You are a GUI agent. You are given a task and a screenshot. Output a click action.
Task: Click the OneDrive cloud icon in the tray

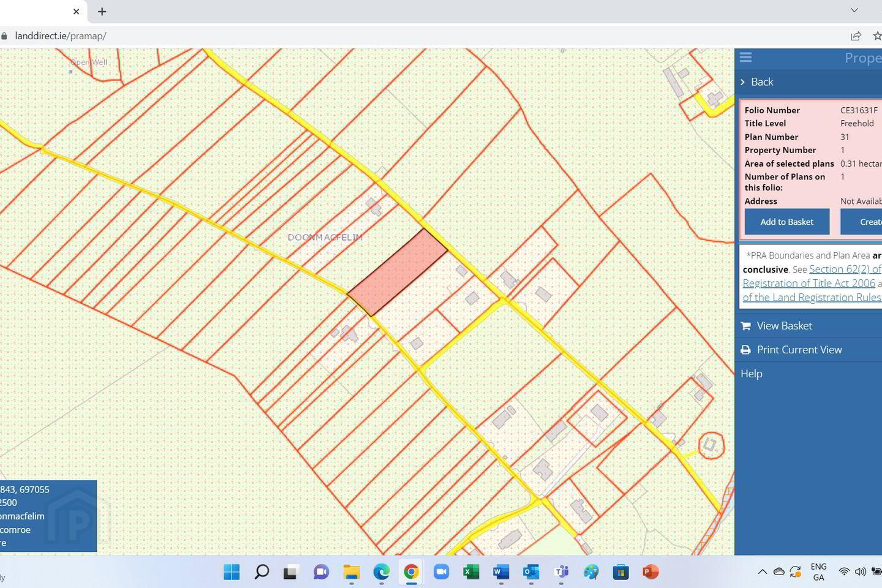[779, 572]
